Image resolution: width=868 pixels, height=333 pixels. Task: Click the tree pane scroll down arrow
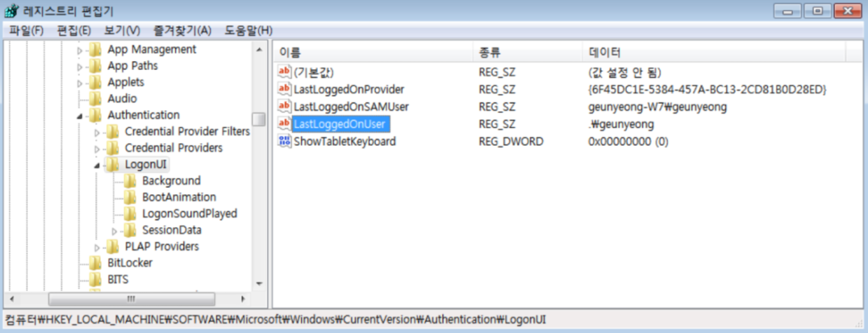point(259,283)
